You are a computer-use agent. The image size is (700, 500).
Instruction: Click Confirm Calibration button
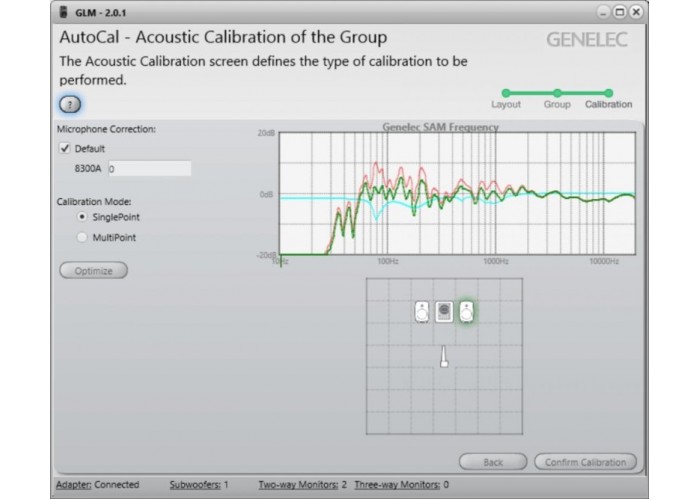[x=585, y=462]
